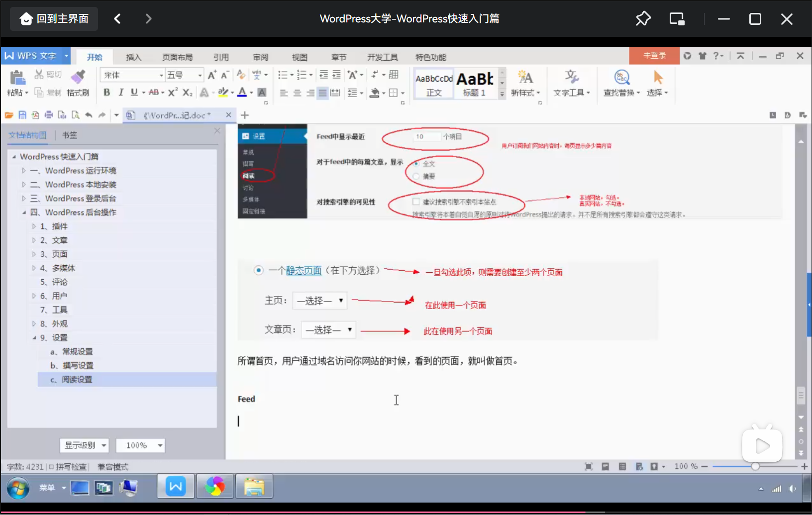Open the 100% zoom dropdown in navigation pane
The height and width of the screenshot is (515, 812).
(x=140, y=445)
